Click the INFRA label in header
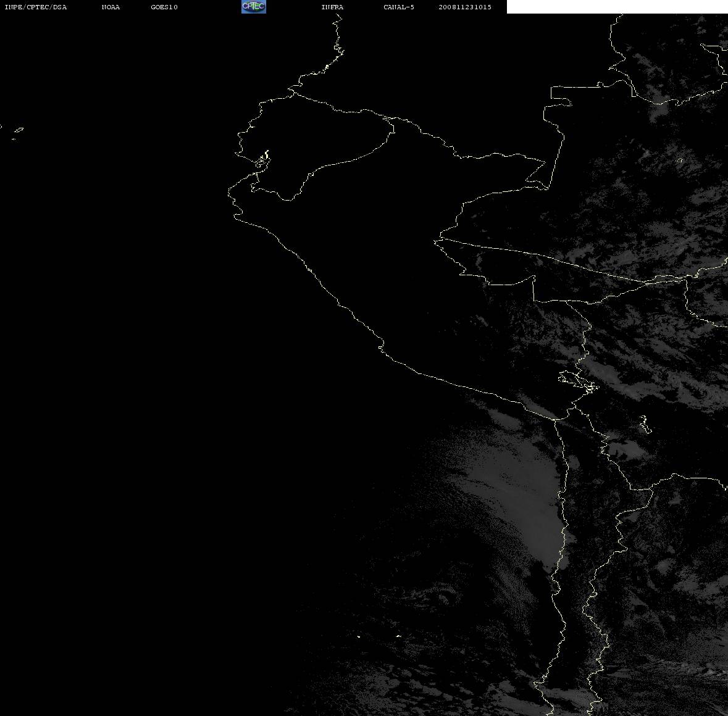Screen dimensions: 728x716 [332, 7]
